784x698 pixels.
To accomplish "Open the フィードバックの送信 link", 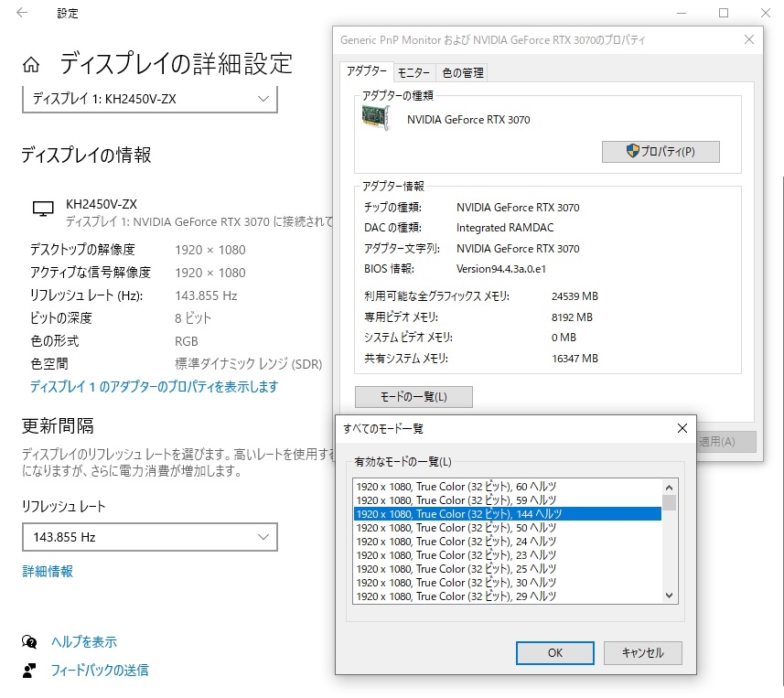I will [100, 671].
